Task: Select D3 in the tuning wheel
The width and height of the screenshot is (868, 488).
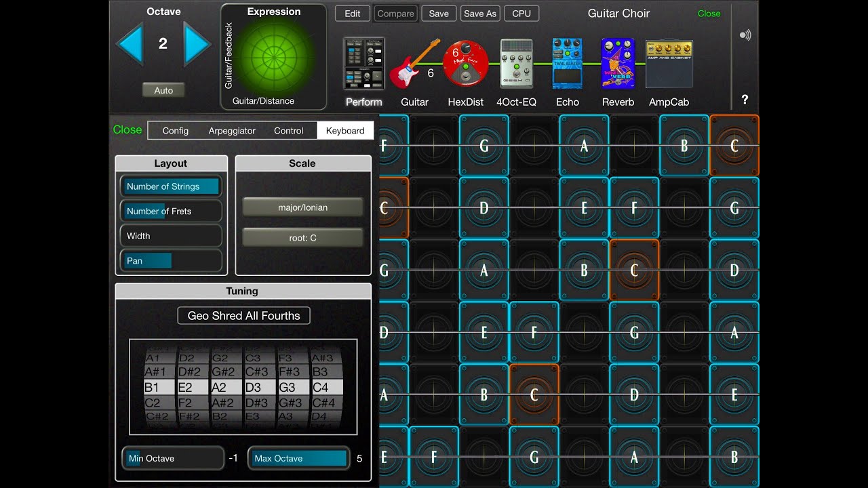Action: [260, 388]
